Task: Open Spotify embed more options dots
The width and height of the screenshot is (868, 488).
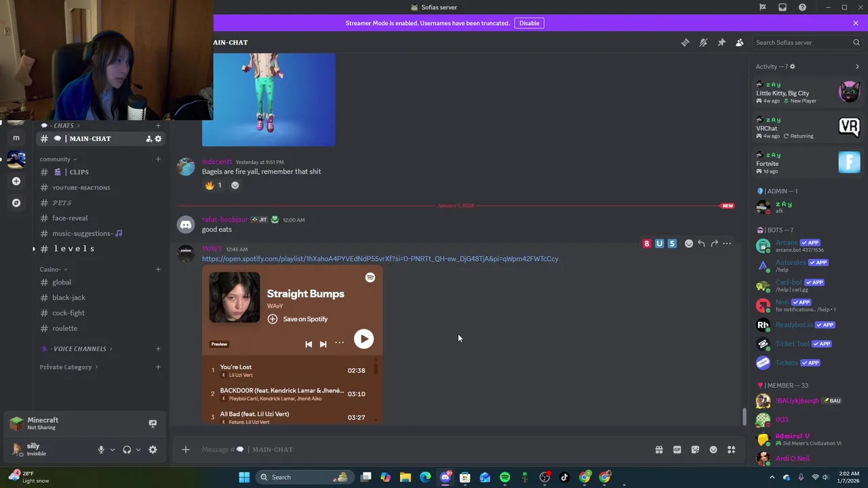Action: pos(339,343)
